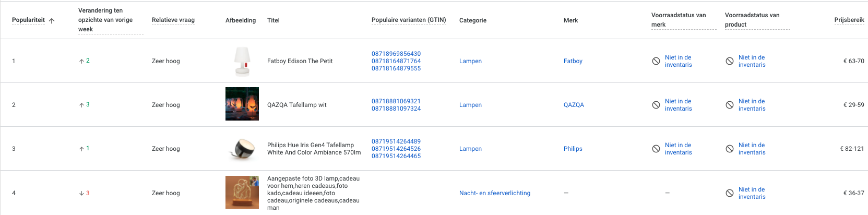Viewport: 868px width, 215px height.
Task: Click not-in-inventory icon for Fatboy brand status
Action: tap(656, 61)
